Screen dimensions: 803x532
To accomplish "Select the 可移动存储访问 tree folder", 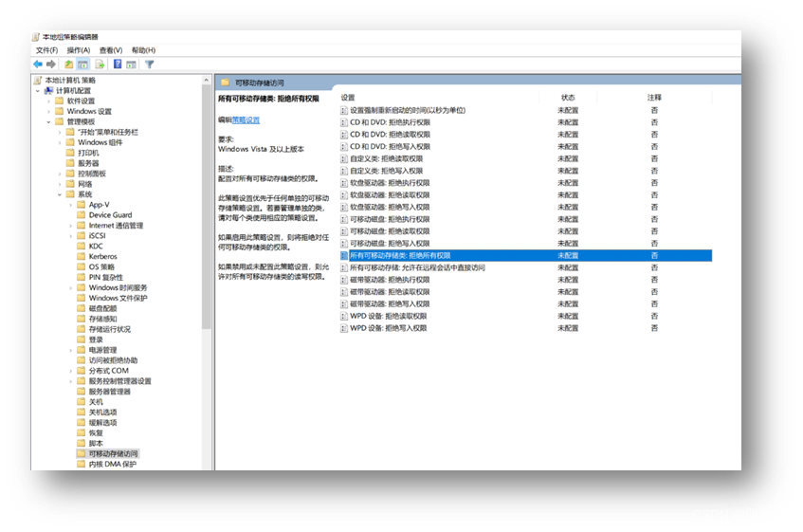I will click(113, 453).
